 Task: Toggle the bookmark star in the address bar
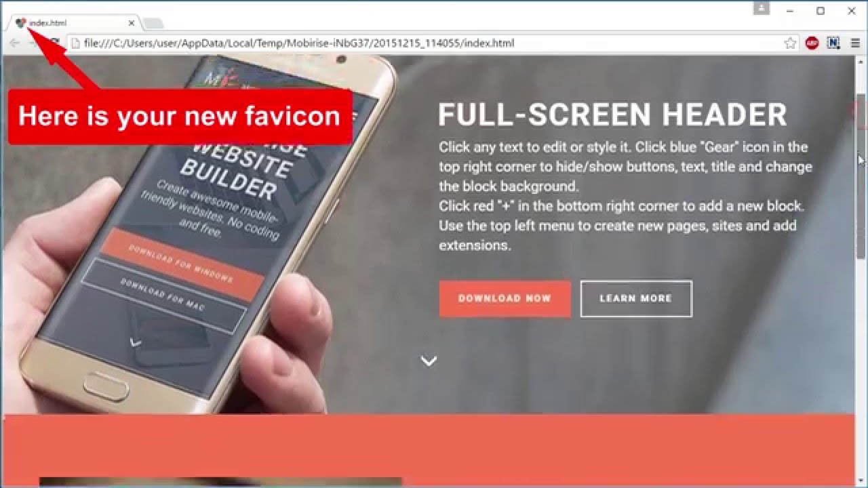pyautogui.click(x=789, y=42)
